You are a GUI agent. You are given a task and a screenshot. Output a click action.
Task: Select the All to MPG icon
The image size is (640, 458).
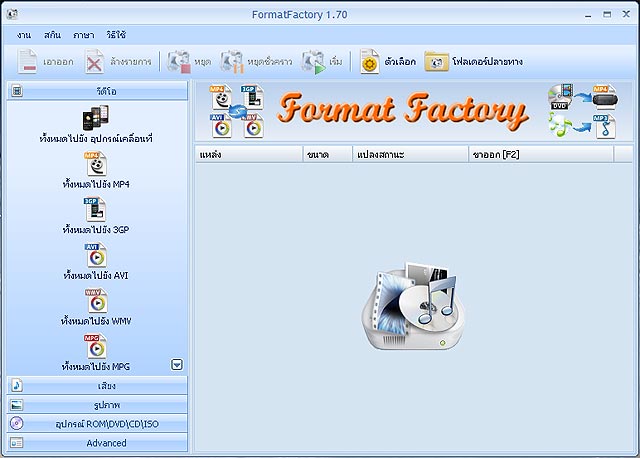(x=96, y=346)
